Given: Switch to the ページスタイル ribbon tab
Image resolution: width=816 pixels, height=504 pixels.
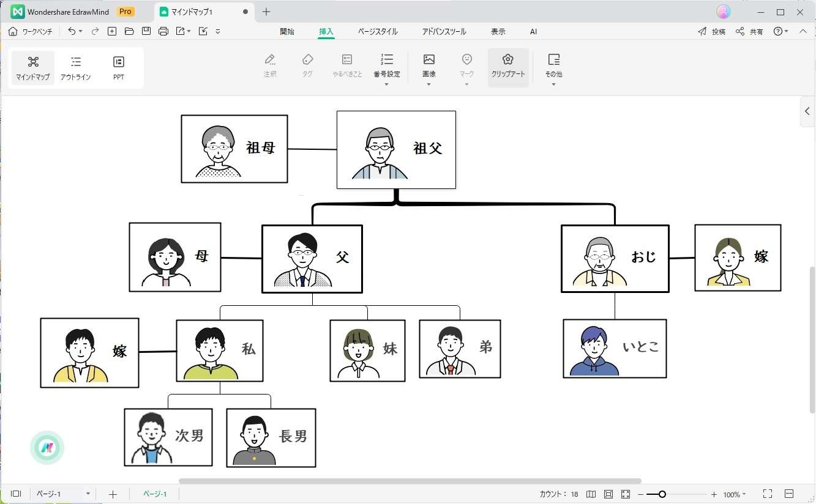Looking at the screenshot, I should coord(378,31).
